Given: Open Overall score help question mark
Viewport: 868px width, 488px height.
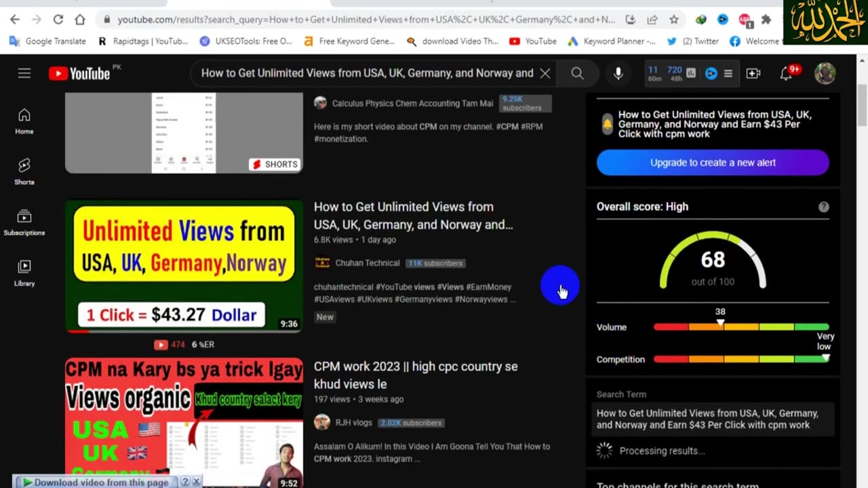Looking at the screenshot, I should coord(823,207).
